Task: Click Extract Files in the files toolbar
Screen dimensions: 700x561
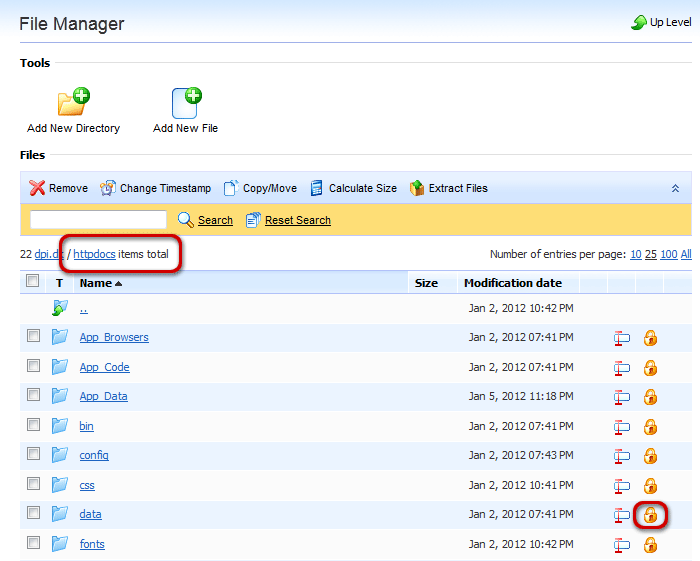Action: point(449,188)
